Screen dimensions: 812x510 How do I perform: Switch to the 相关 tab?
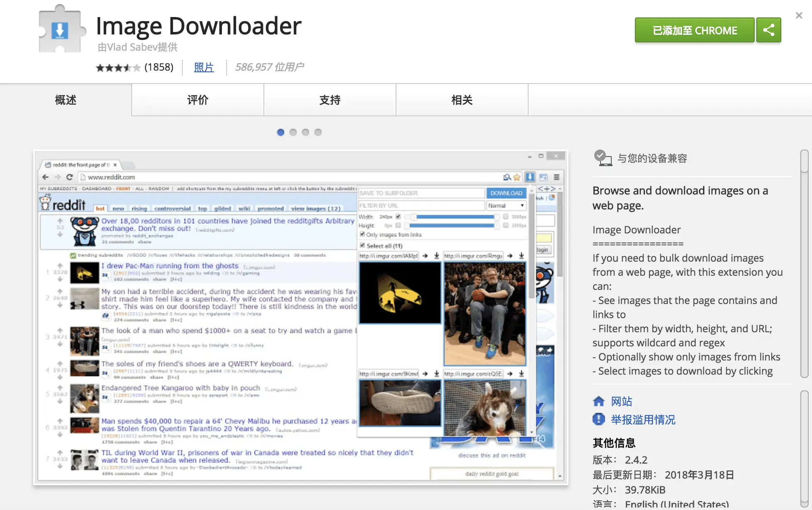point(462,100)
